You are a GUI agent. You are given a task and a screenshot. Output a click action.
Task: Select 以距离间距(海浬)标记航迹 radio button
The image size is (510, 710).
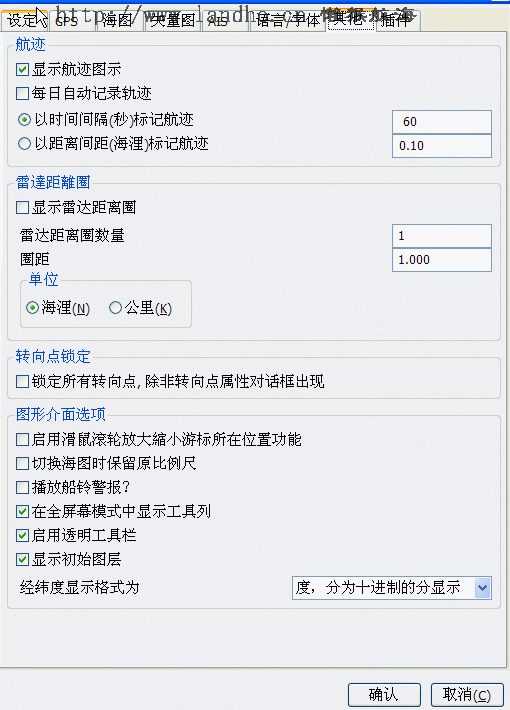click(24, 144)
